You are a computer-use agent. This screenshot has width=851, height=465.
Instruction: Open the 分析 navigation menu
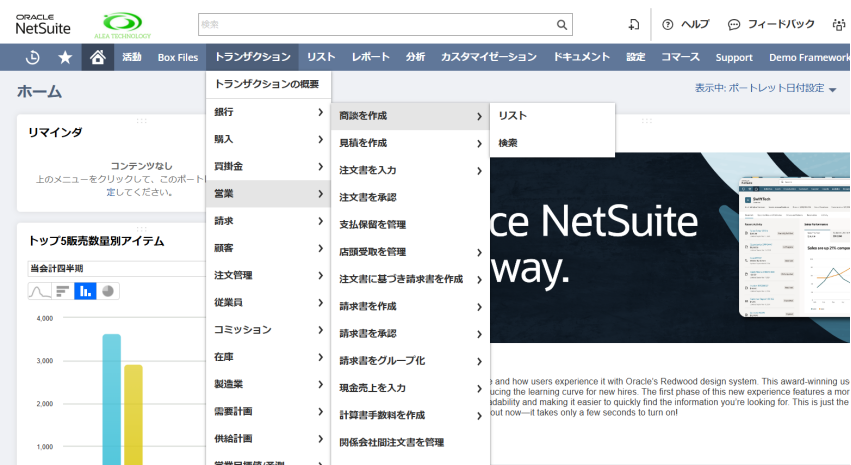(x=416, y=57)
